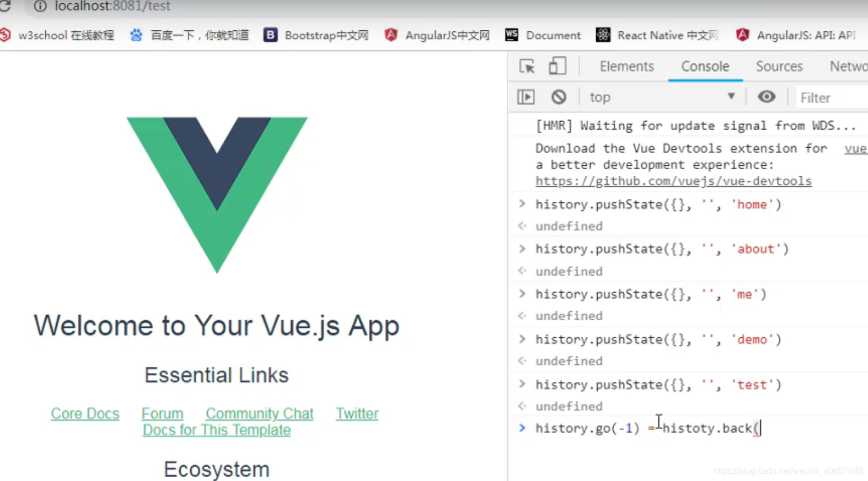
Task: Open the AngularJS中文网 bookmark
Action: tap(437, 35)
